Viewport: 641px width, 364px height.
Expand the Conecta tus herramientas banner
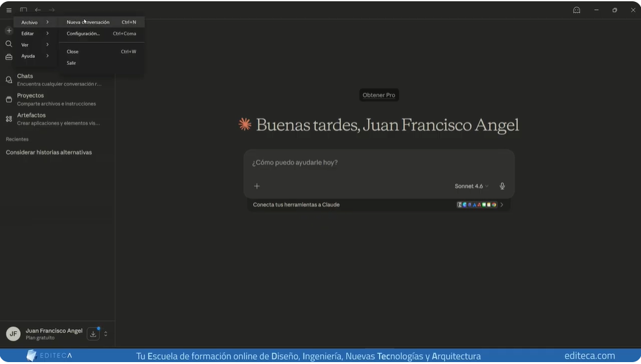[502, 204]
